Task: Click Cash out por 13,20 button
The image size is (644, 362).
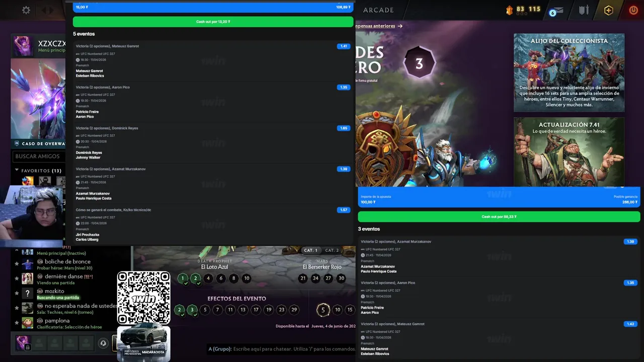Action: (x=213, y=22)
